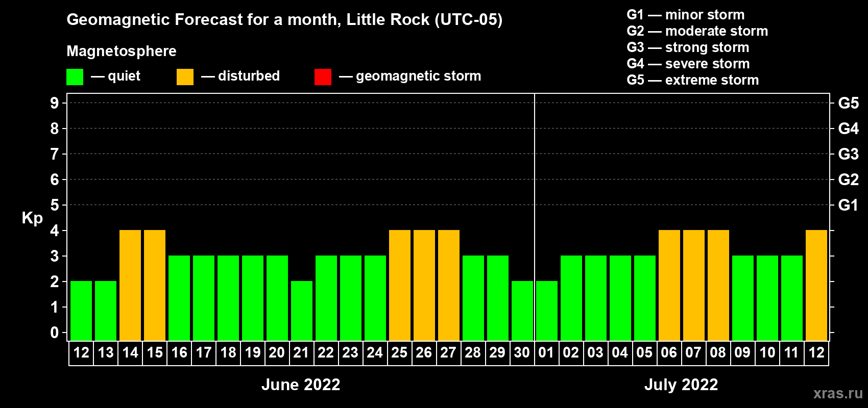Select the July 06 orange bar
Screen dimensions: 868x408
[x=669, y=285]
